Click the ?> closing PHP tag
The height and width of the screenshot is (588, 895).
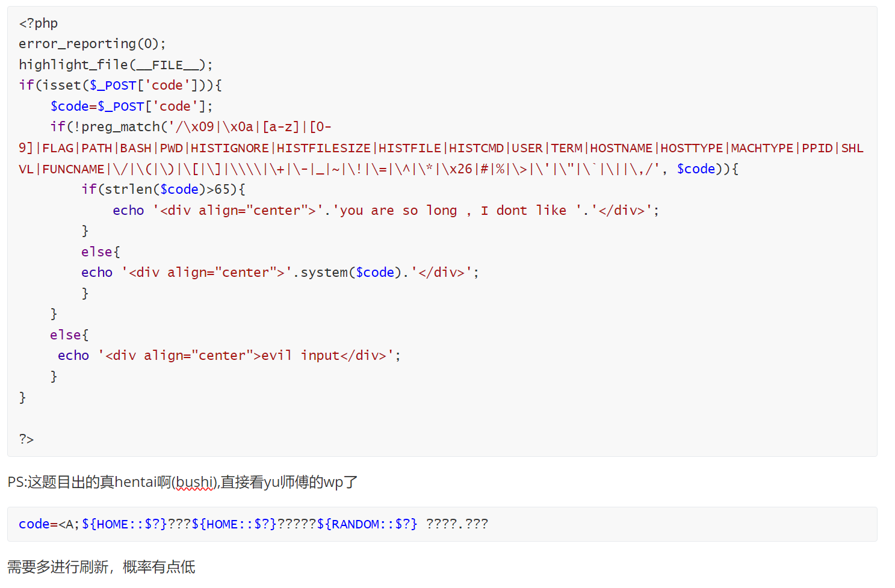[x=26, y=439]
